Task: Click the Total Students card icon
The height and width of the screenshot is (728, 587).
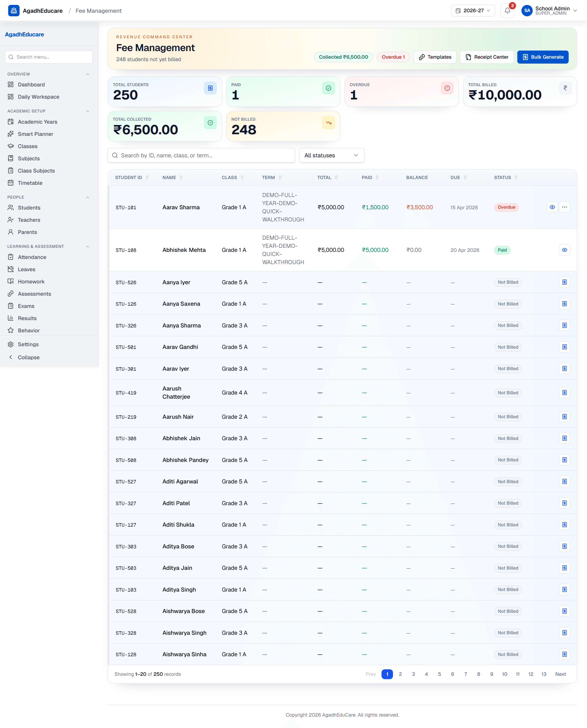Action: (x=210, y=88)
